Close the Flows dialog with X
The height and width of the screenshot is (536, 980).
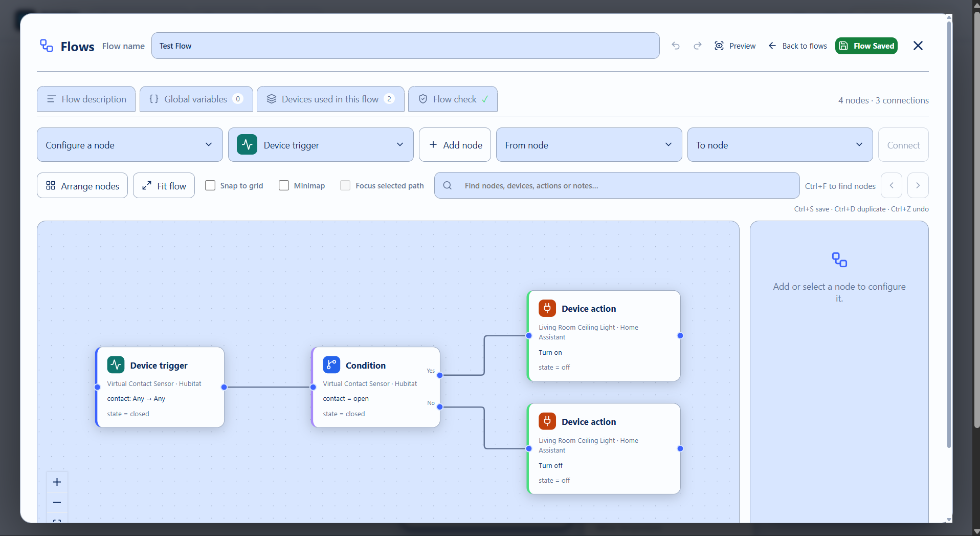coord(918,46)
